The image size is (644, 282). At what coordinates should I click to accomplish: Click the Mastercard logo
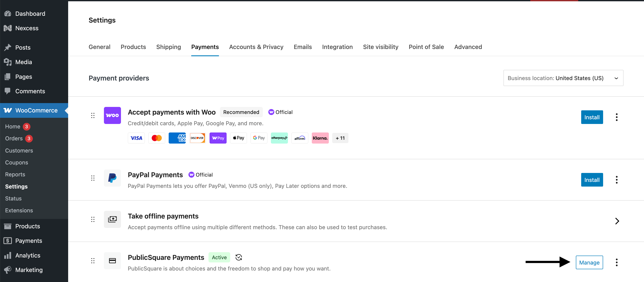(x=157, y=138)
